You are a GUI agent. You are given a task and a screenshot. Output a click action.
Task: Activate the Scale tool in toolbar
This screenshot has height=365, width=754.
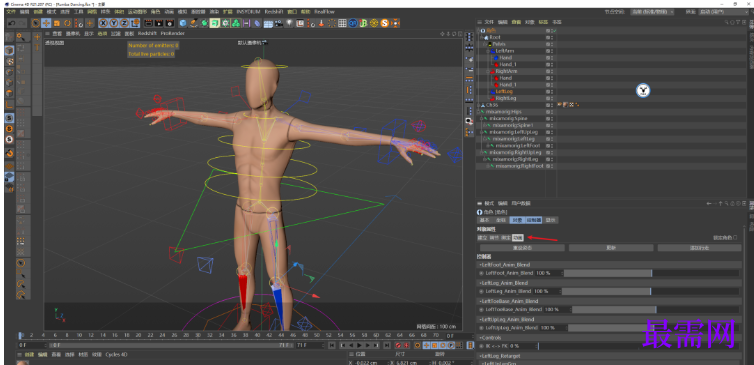[x=57, y=23]
